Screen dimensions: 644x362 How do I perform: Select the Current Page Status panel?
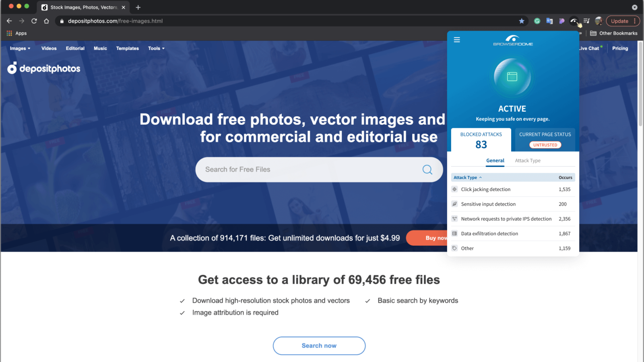pyautogui.click(x=545, y=140)
